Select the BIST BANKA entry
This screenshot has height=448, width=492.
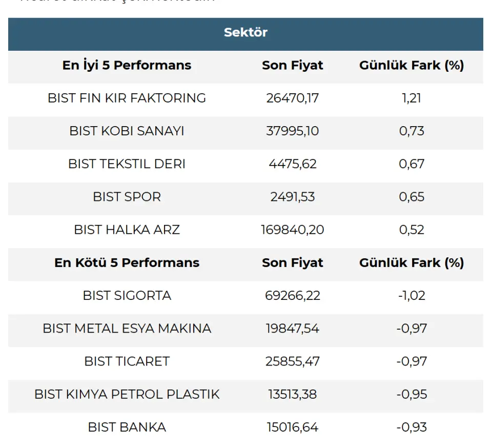(127, 427)
